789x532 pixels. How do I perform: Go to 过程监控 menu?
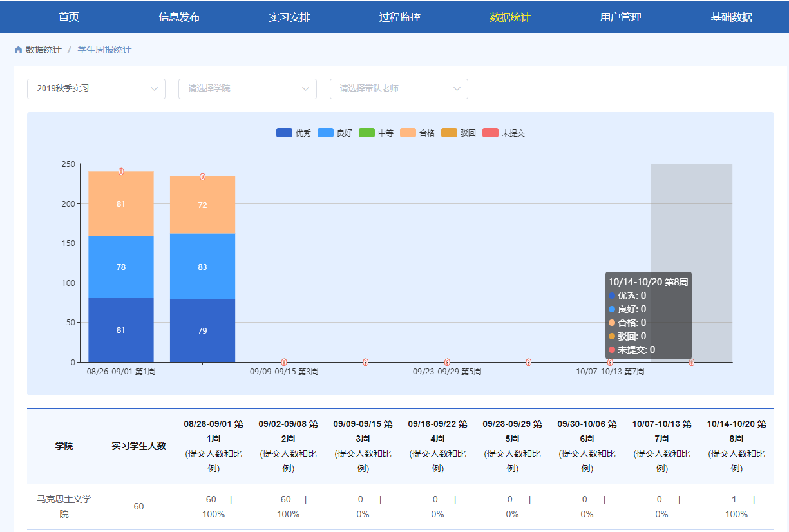pos(400,17)
